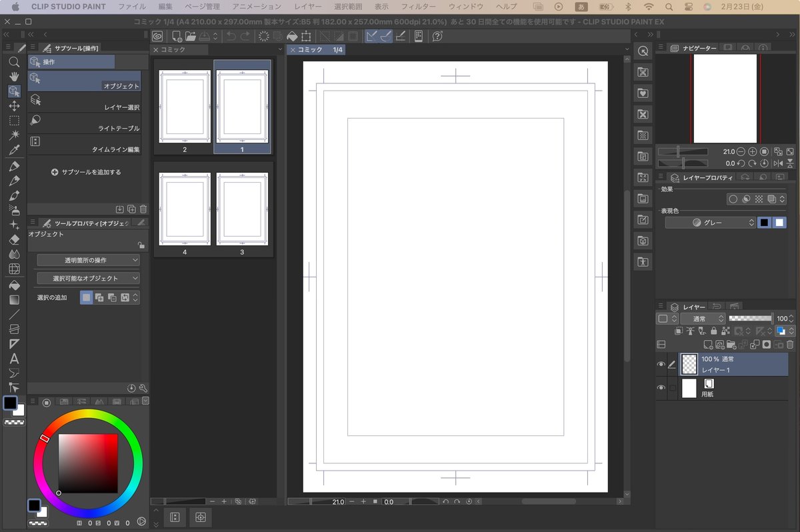This screenshot has height=532, width=800.
Task: Hide 用紙 paper layer with eye icon
Action: [x=661, y=388]
